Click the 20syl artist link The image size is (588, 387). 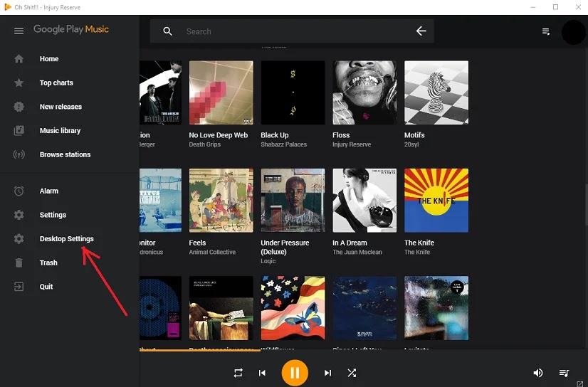[411, 144]
